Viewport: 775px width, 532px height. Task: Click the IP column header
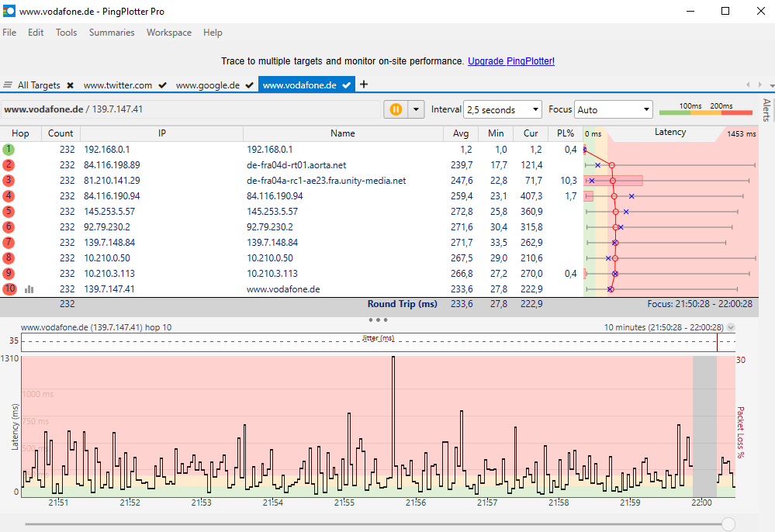161,133
